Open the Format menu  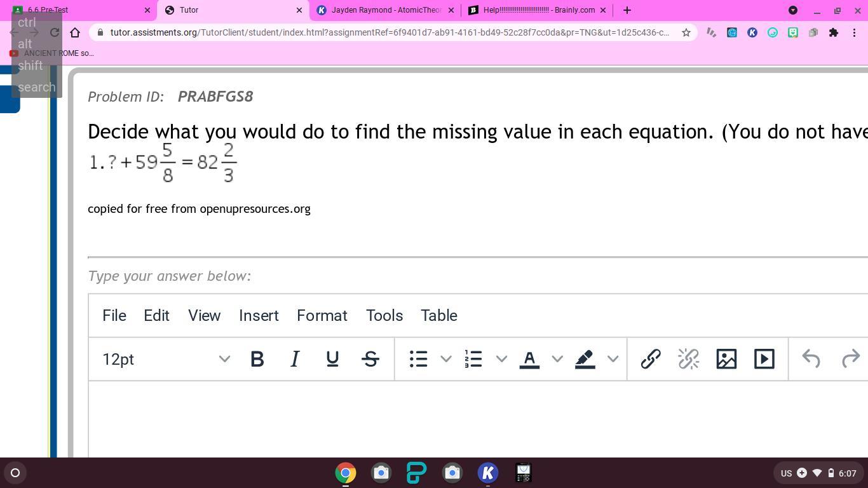(x=322, y=316)
